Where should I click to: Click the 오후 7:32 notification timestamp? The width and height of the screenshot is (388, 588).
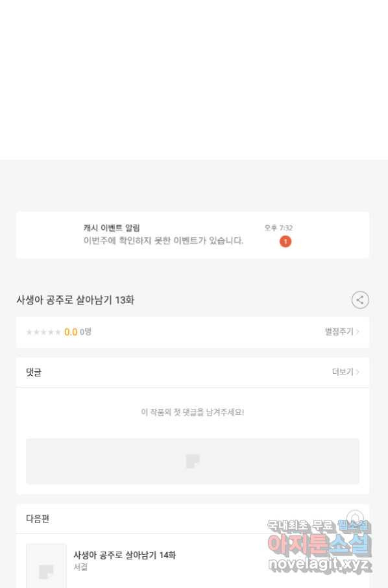278,228
